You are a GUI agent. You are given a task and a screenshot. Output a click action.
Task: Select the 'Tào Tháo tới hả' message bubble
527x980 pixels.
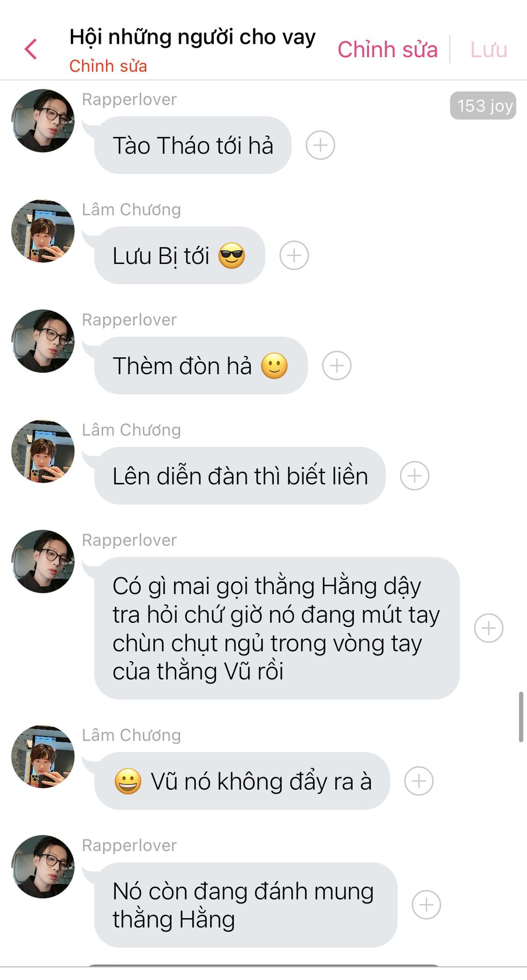pos(193,145)
